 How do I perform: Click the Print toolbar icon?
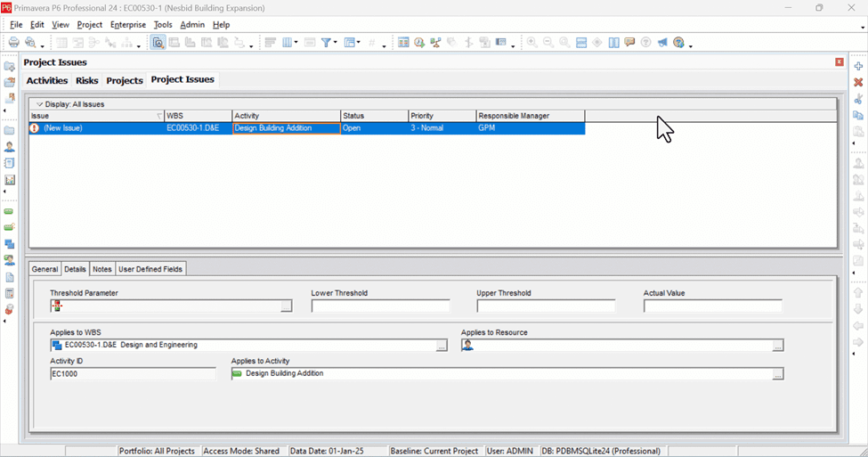tap(14, 43)
